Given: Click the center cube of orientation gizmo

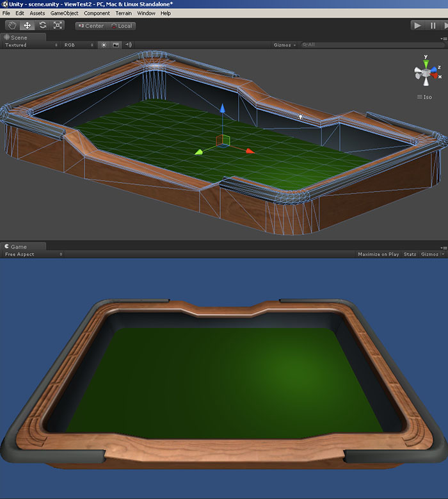Looking at the screenshot, I should point(426,73).
